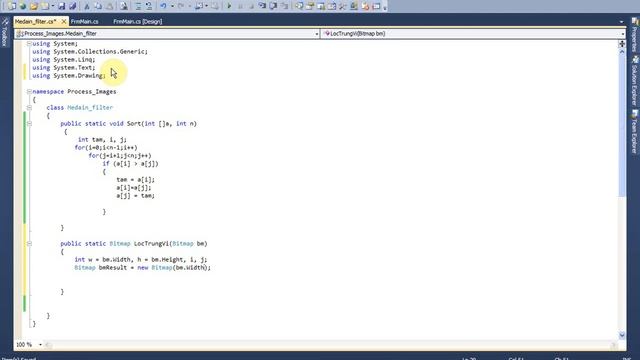Collapse the namespace Process_Images block

pyautogui.click(x=29, y=91)
